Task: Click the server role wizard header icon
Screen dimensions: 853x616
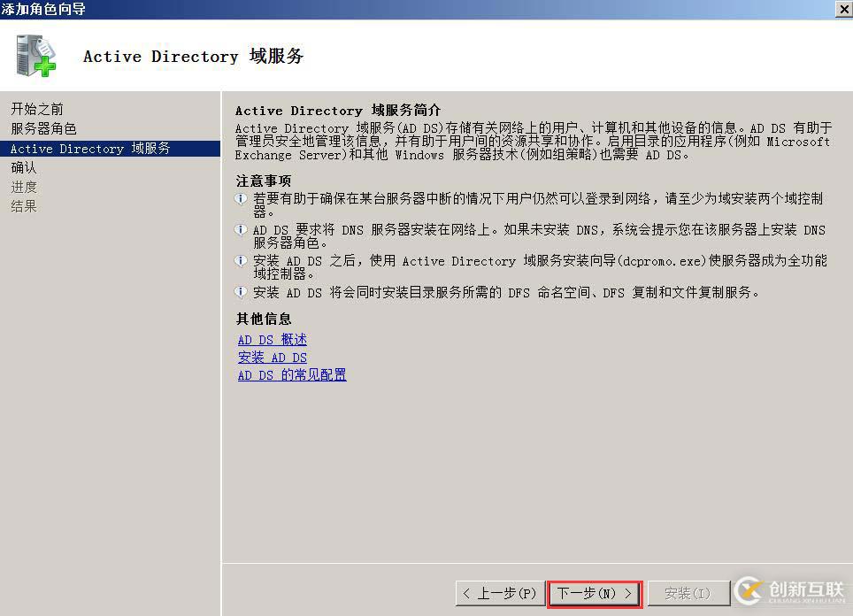Action: (35, 55)
